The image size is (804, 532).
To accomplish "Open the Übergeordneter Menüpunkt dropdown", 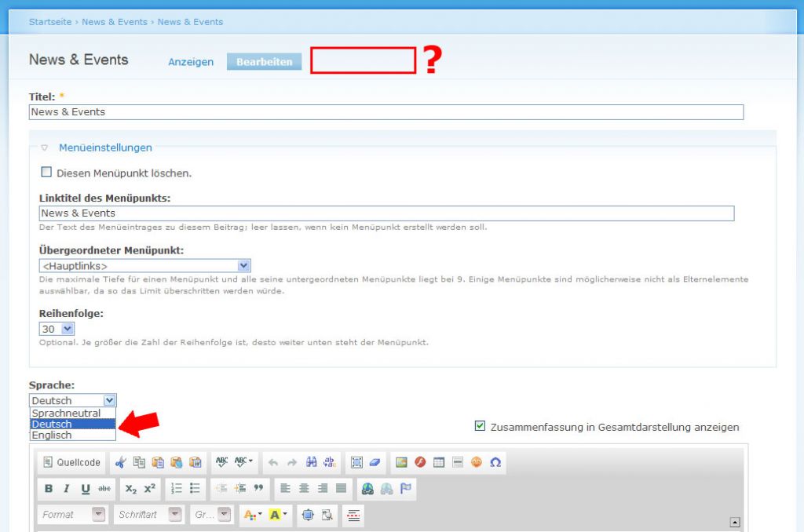I will tap(243, 266).
